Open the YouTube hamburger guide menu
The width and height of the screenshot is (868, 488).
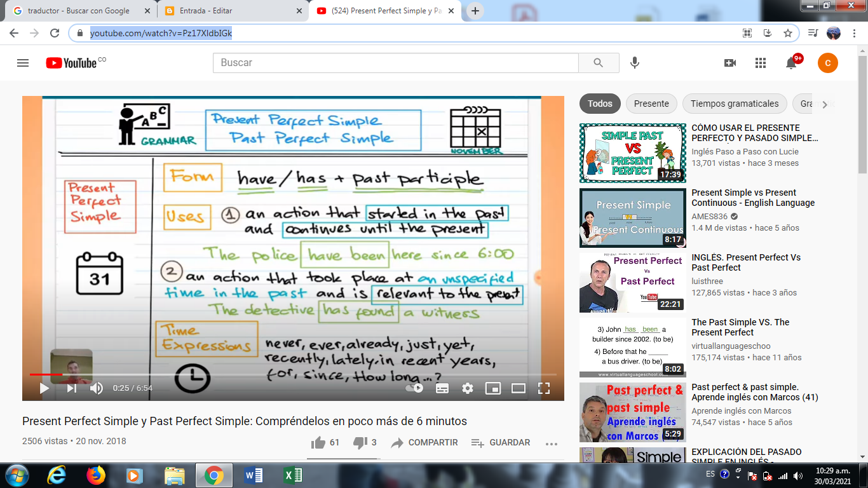click(x=23, y=63)
